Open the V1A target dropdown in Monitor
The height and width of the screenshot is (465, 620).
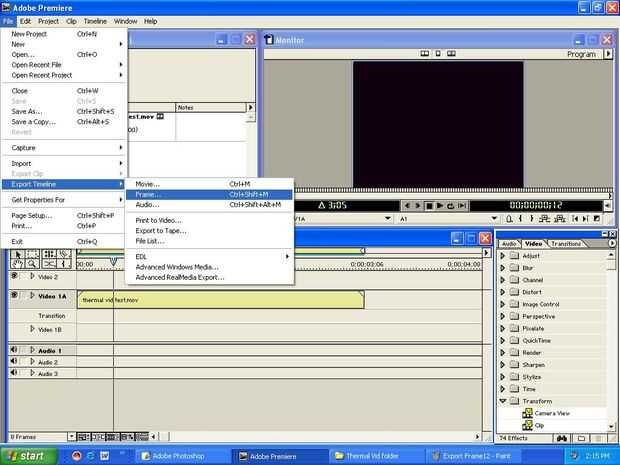(x=388, y=218)
